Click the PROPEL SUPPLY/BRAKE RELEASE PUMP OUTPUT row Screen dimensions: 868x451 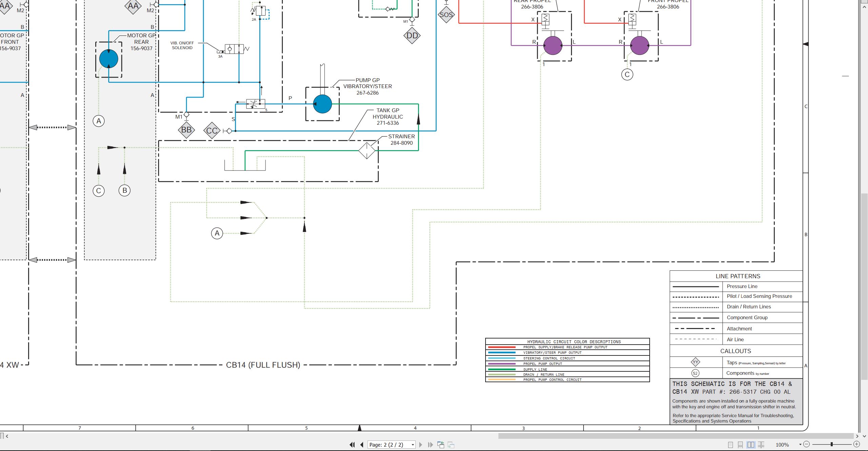568,347
